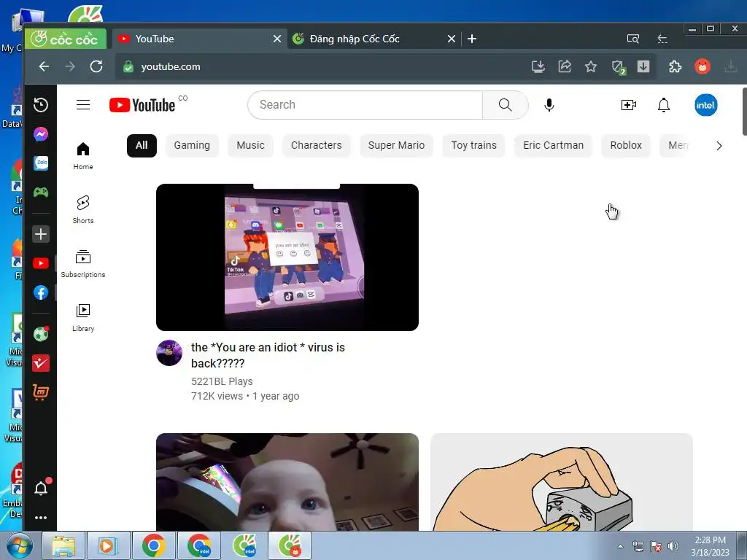747x560 pixels.
Task: Open 5221BL Plays channel avatar
Action: (x=169, y=353)
